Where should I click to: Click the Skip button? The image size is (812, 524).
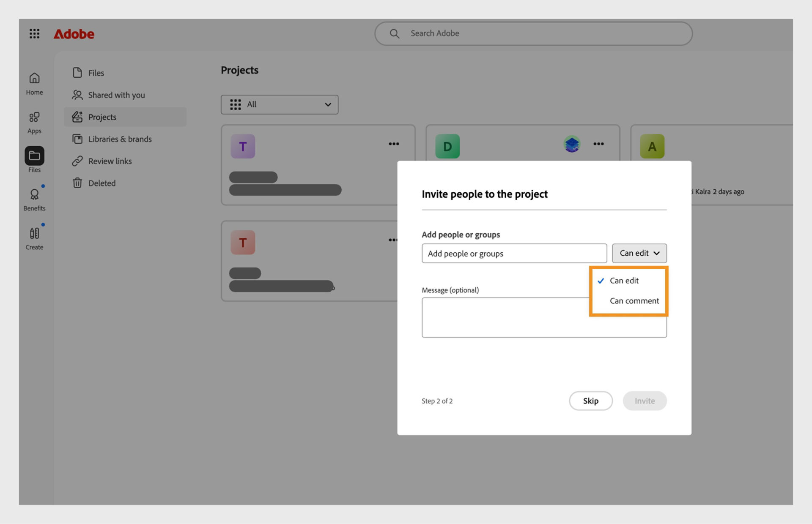pyautogui.click(x=591, y=401)
